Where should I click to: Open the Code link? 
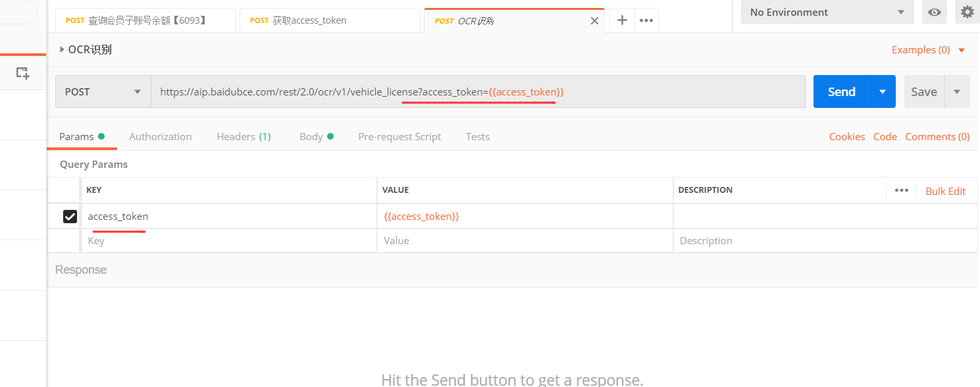885,137
